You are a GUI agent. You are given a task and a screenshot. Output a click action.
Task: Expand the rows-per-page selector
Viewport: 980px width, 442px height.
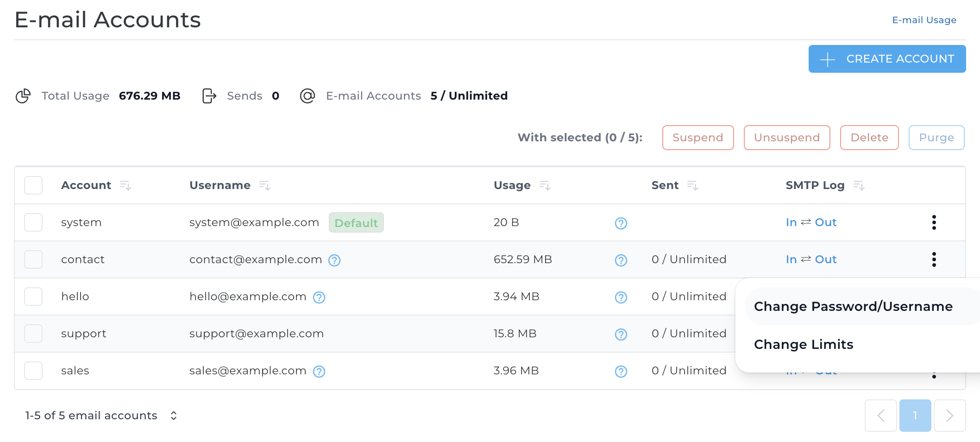click(x=174, y=416)
